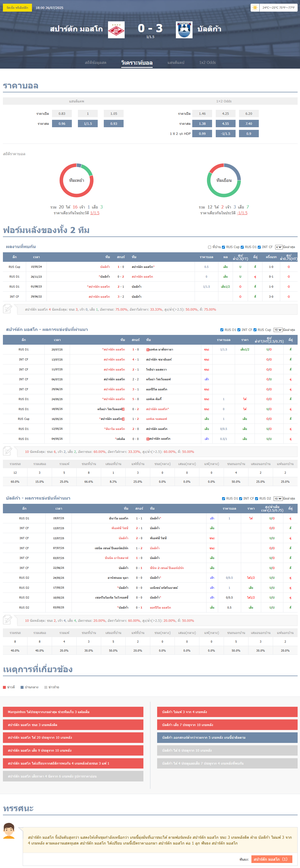Click the RUS Cup 15/05/24 head-to-head row
300x868 pixels.
pyautogui.click(x=150, y=267)
